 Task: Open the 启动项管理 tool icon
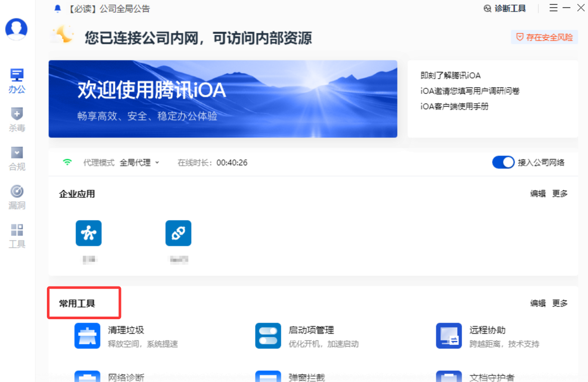[268, 336]
